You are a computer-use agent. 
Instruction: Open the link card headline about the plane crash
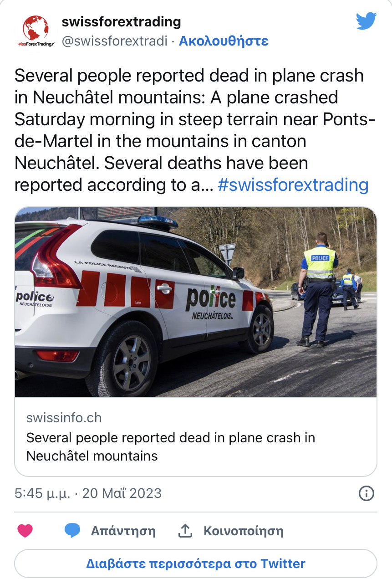pyautogui.click(x=171, y=446)
